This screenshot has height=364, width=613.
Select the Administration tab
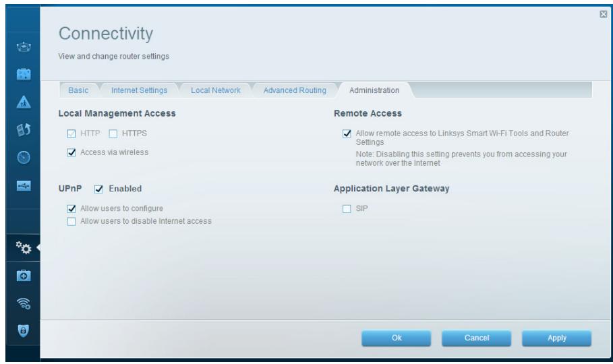coord(374,90)
